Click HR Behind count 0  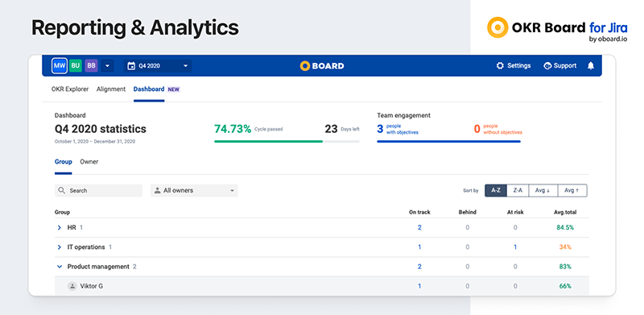click(x=468, y=227)
